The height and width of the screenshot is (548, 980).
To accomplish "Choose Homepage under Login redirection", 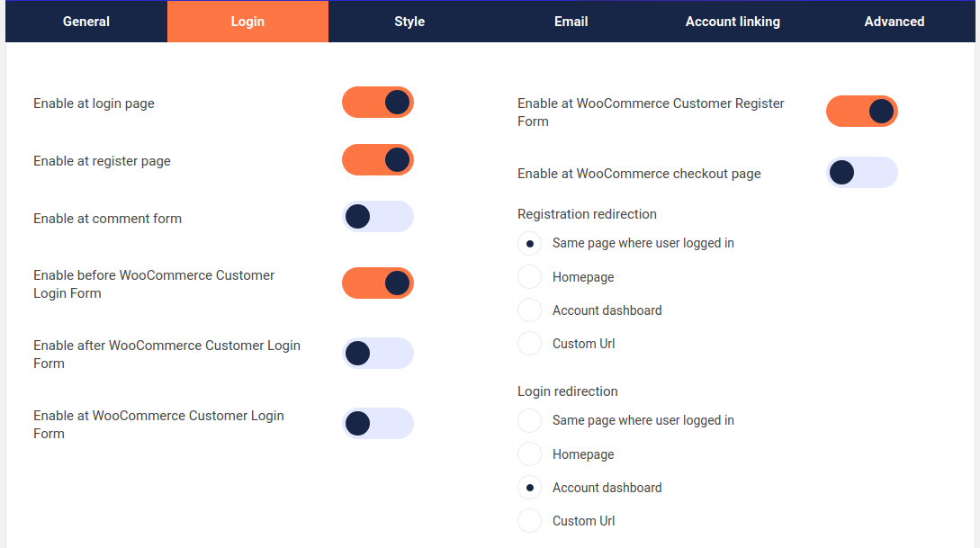I will pos(529,454).
